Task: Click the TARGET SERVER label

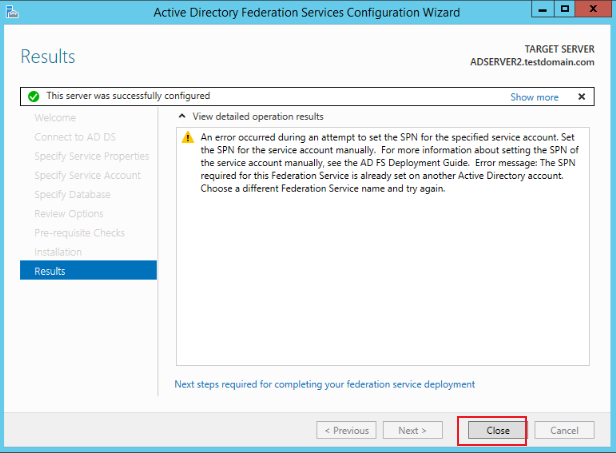Action: click(559, 49)
